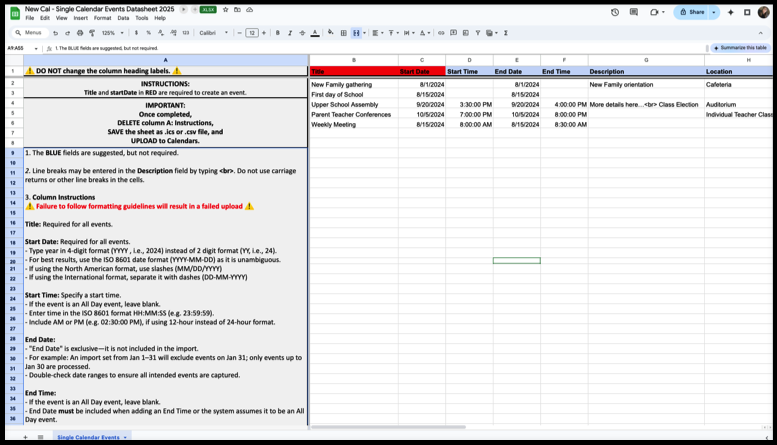Screen dimensions: 777x445
Task: Star this spreadsheet document
Action: point(225,9)
